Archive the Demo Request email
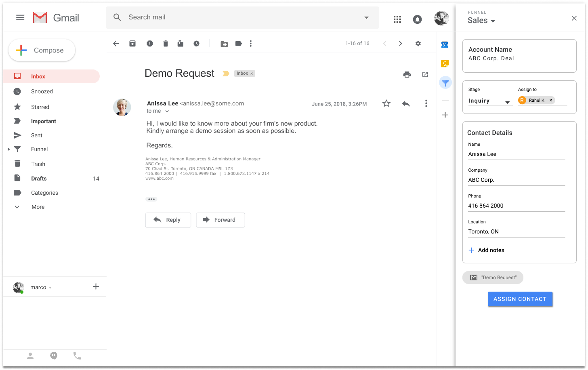 [132, 44]
